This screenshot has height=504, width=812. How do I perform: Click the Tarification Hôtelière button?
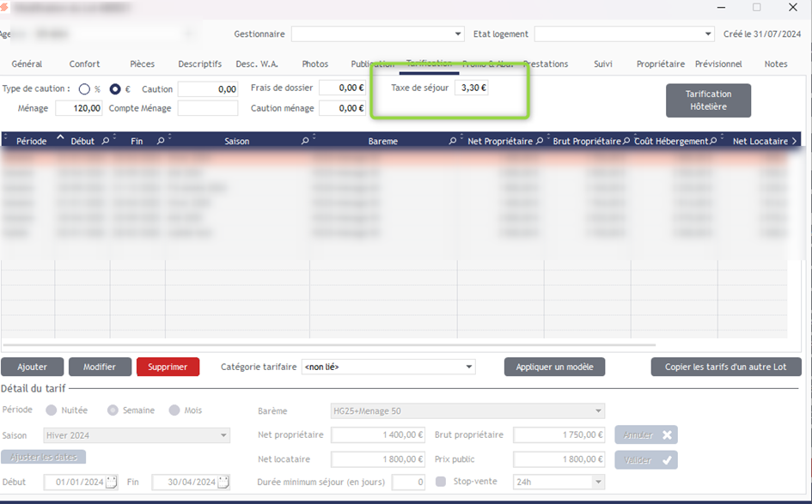tap(708, 100)
